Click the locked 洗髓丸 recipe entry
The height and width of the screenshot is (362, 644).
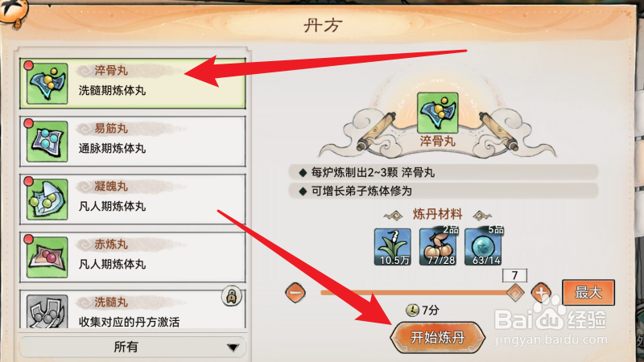tap(133, 309)
